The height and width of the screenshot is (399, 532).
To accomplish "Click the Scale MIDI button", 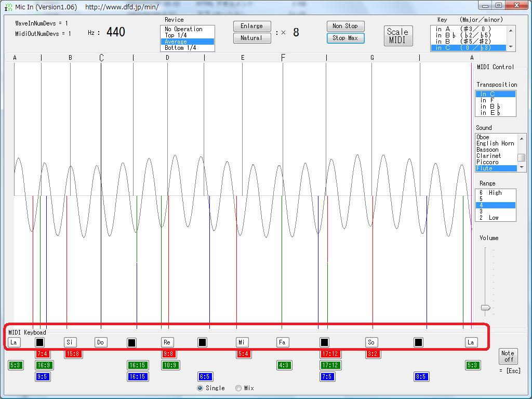I will click(x=398, y=36).
